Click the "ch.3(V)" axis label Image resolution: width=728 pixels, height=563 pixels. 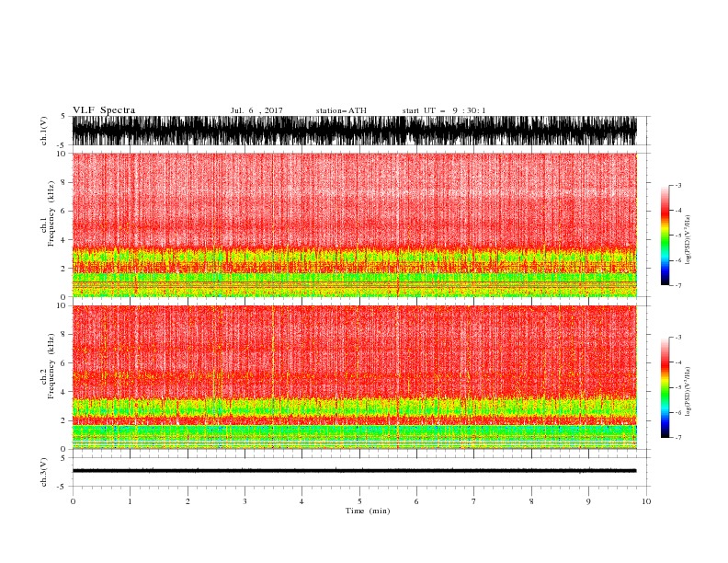(x=44, y=472)
